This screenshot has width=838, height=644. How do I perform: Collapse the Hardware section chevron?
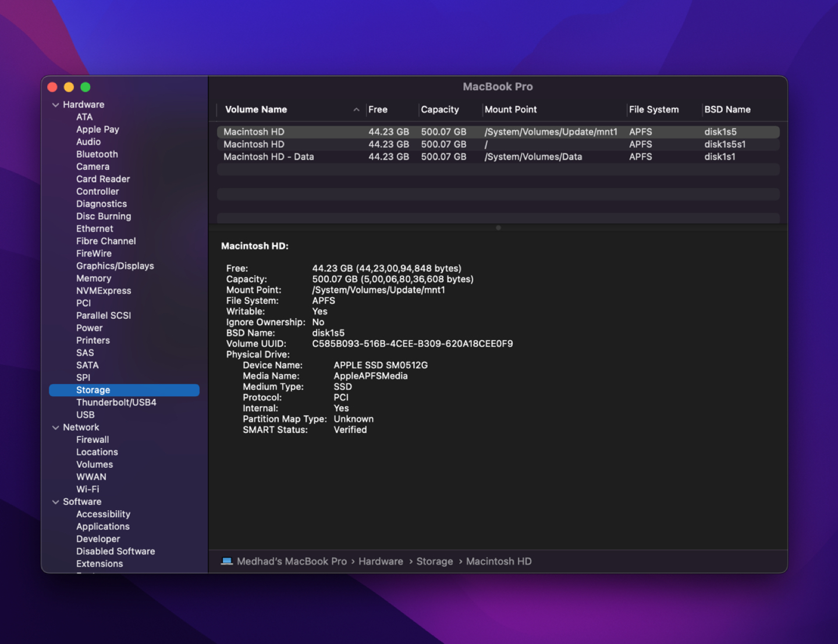pos(56,105)
